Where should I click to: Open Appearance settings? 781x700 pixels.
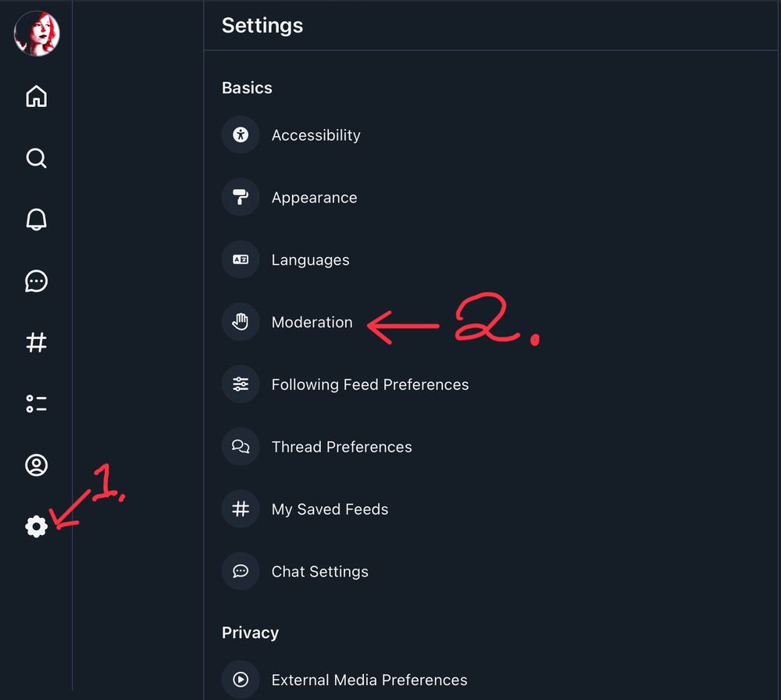click(490, 198)
